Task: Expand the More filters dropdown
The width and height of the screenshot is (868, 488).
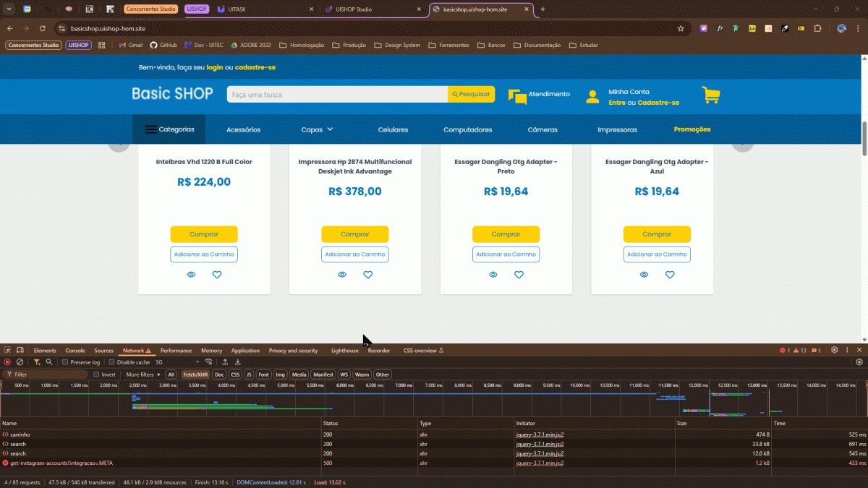Action: tap(143, 374)
